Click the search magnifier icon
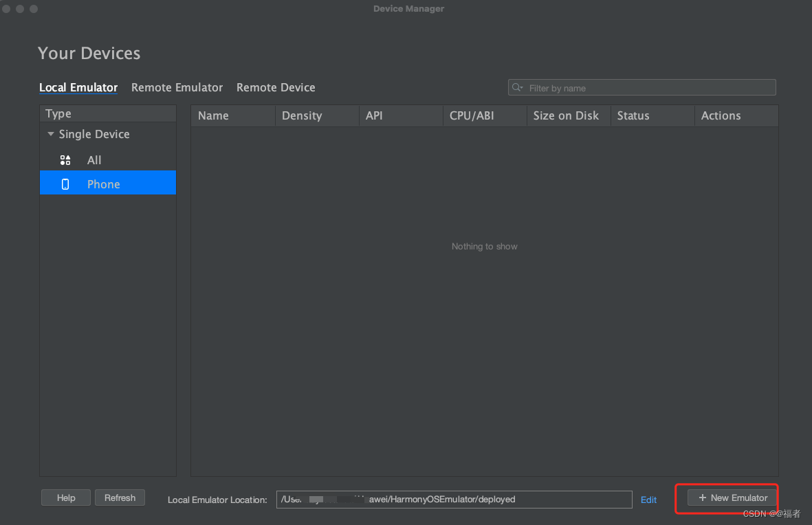The image size is (812, 525). (517, 87)
